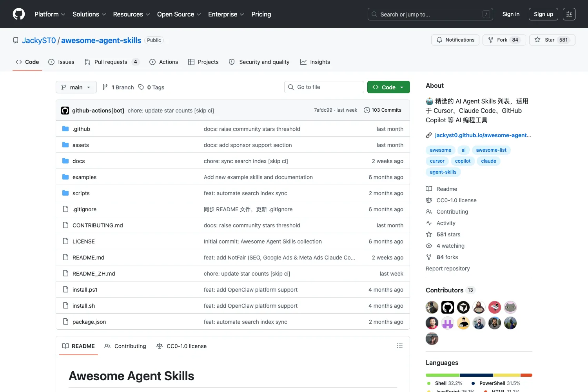Click the yellow segment of languages bar

506,375
